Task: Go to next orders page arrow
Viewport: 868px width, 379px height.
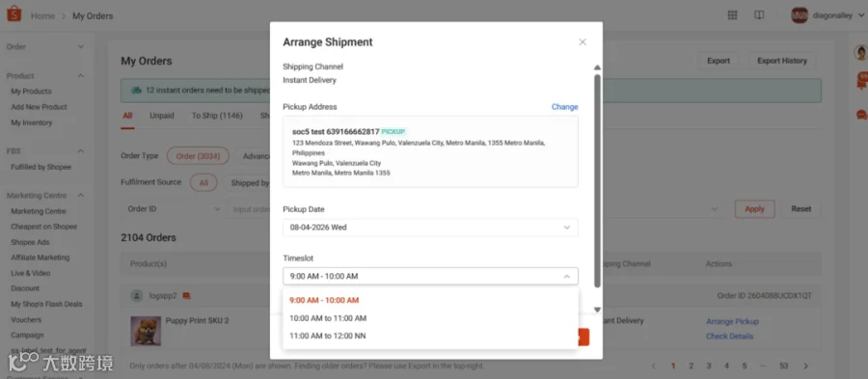Action: pos(806,365)
